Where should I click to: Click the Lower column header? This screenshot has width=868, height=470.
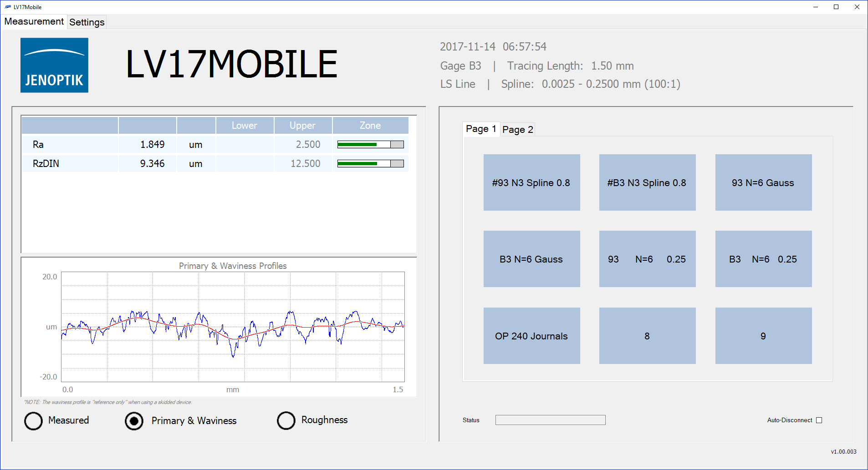(x=245, y=126)
